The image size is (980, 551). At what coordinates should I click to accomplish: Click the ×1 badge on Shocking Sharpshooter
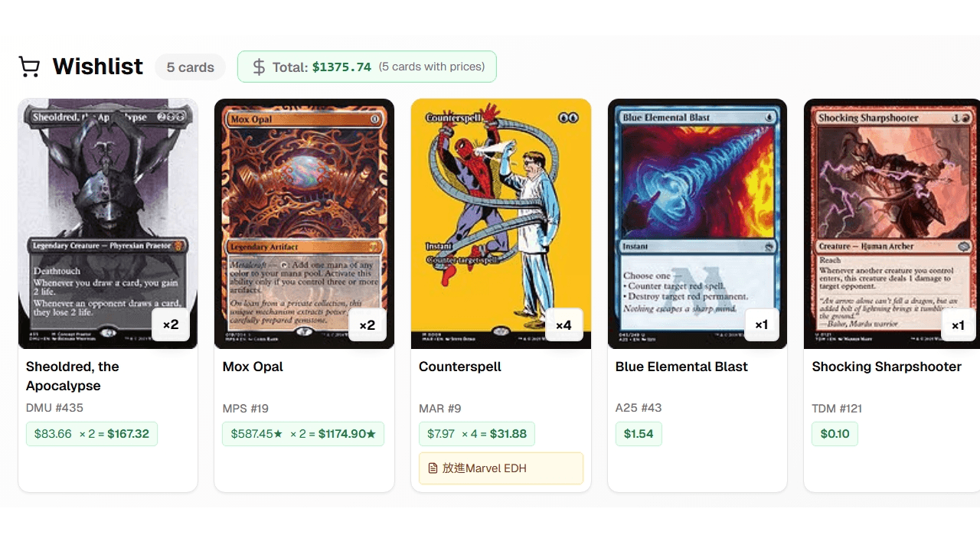tap(958, 324)
